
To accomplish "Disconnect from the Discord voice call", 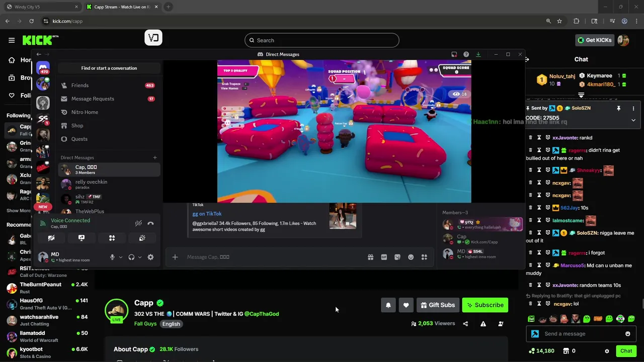I will pyautogui.click(x=150, y=223).
